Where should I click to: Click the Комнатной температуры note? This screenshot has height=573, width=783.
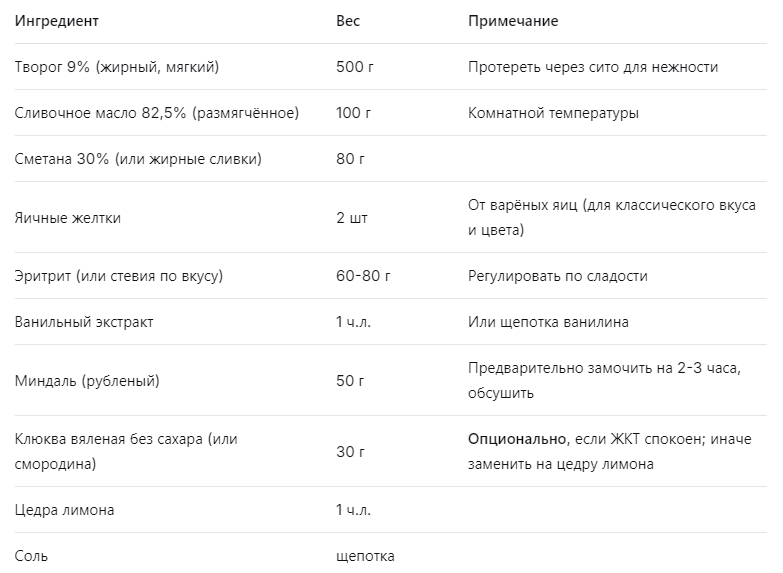(x=553, y=113)
